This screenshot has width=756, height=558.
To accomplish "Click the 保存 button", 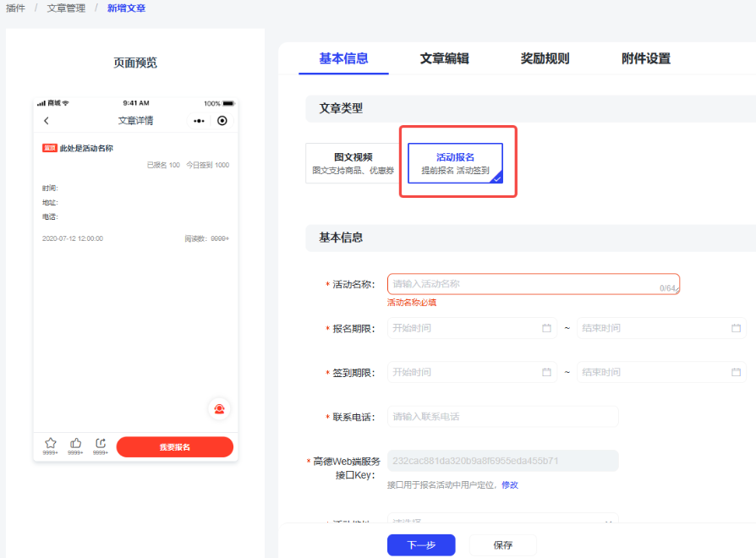I will pyautogui.click(x=503, y=545).
